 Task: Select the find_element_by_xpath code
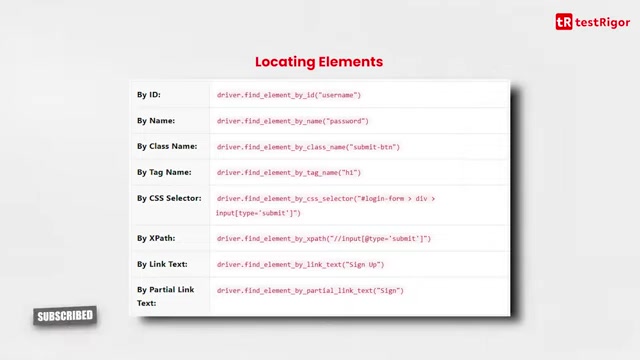point(324,239)
